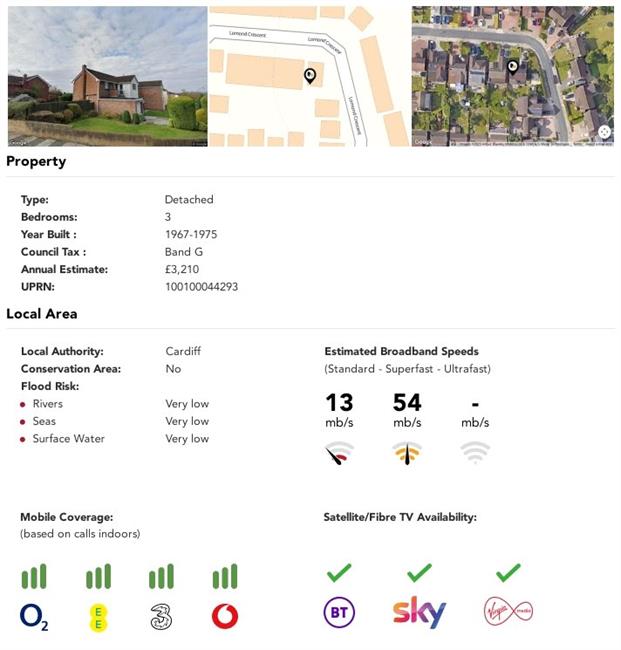Click the EE network logo
This screenshot has width=621, height=650.
(x=98, y=618)
